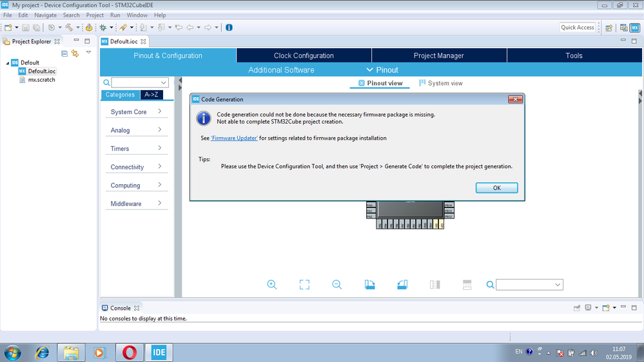Switch to the Categories list tab

click(x=120, y=95)
